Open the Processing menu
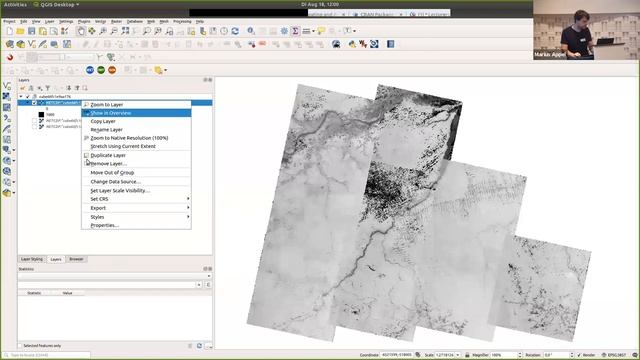This screenshot has width=640, height=360. pos(182,21)
